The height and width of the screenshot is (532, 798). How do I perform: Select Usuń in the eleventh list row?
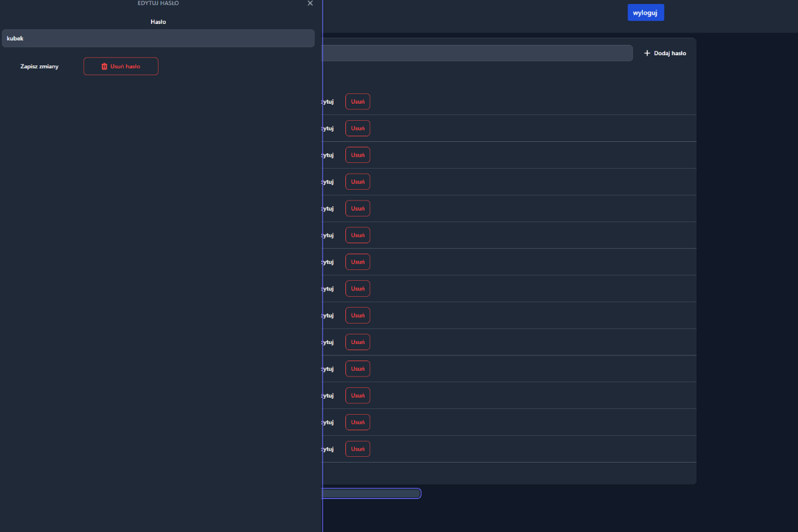point(357,369)
